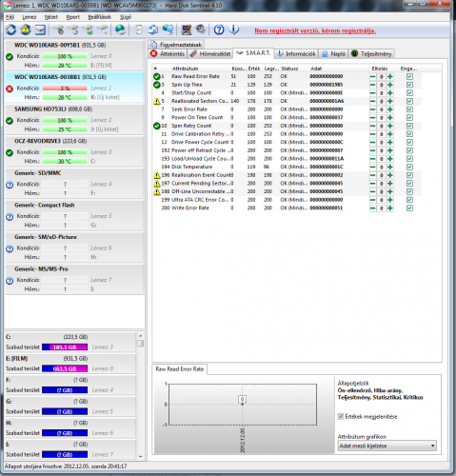Open the Fájl menu

(x=10, y=17)
